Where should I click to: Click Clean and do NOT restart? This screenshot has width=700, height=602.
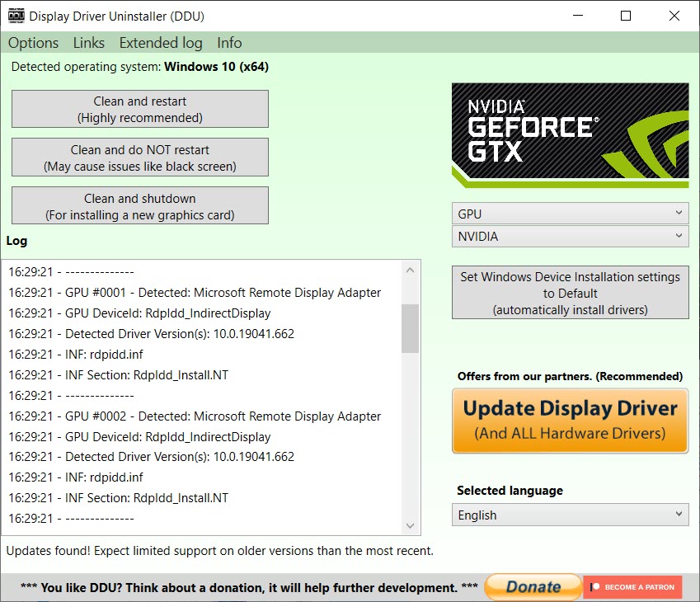[139, 157]
